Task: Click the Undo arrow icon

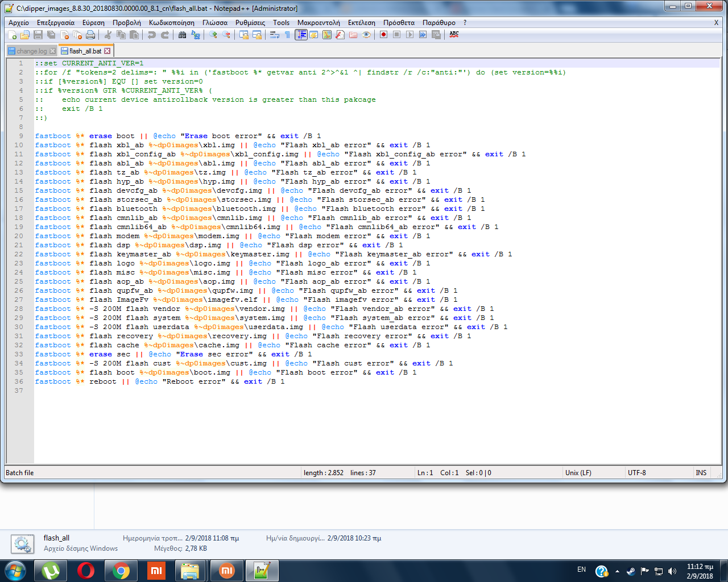Action: point(151,35)
